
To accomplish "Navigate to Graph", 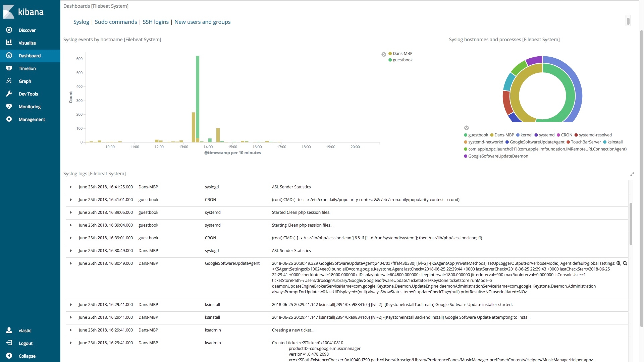I will pos(25,81).
